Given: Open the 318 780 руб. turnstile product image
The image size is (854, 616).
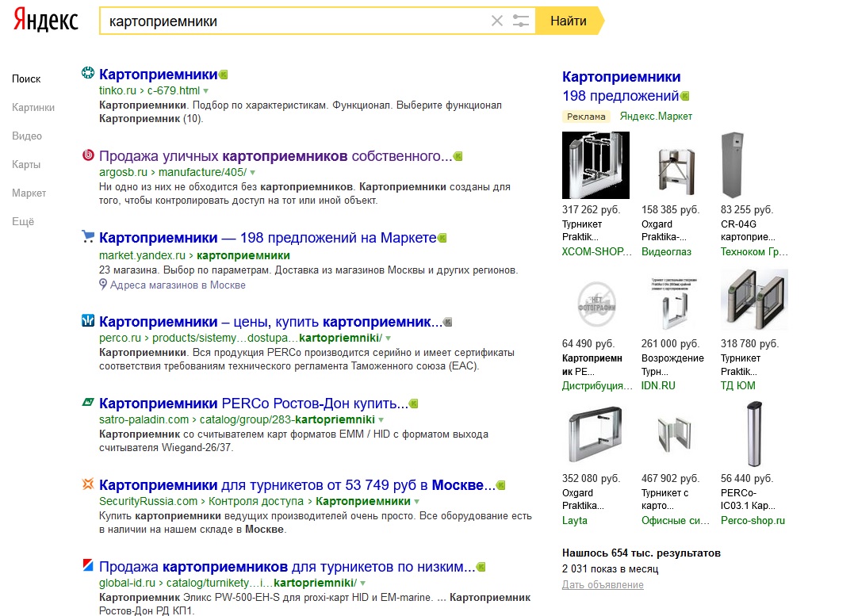Looking at the screenshot, I should click(754, 300).
